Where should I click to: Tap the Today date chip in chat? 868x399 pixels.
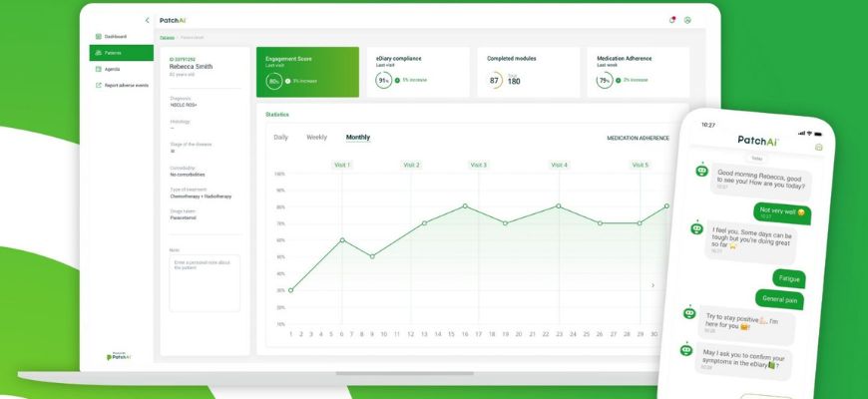click(x=755, y=158)
